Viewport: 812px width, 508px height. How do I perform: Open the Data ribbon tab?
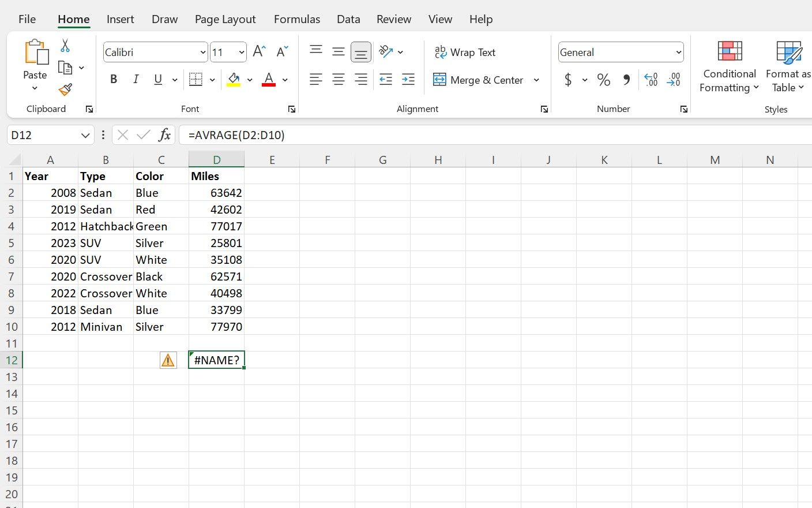tap(348, 19)
